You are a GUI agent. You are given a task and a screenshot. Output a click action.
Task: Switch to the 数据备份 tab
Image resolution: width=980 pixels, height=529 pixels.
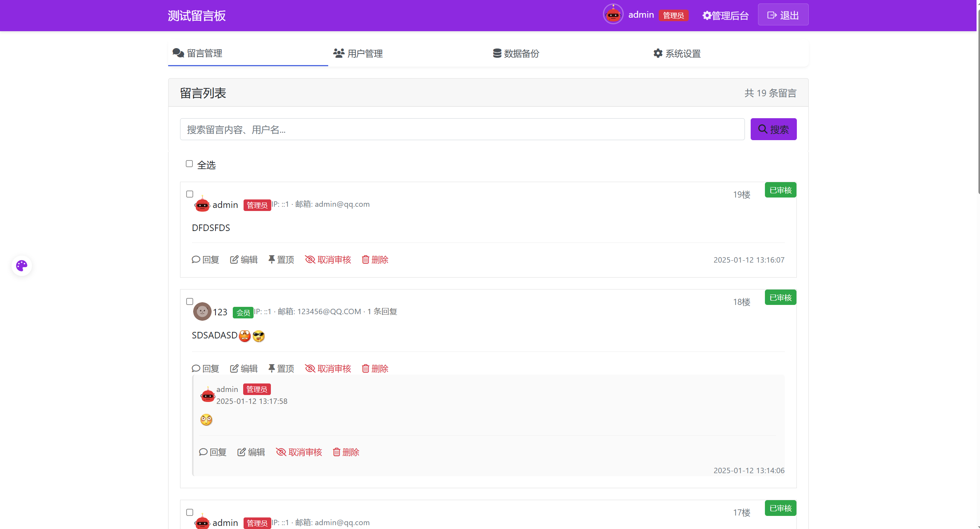[x=516, y=54]
